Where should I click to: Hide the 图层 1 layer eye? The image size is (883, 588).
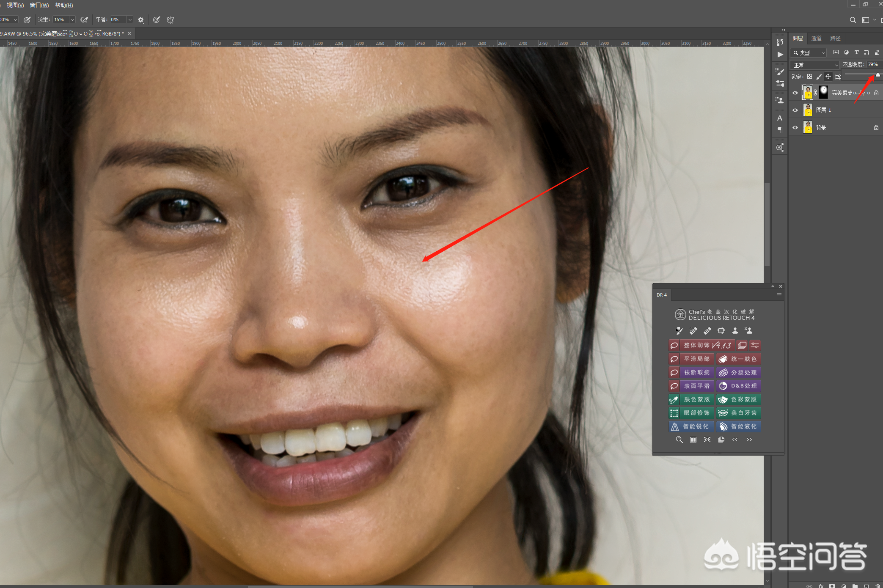click(x=795, y=110)
